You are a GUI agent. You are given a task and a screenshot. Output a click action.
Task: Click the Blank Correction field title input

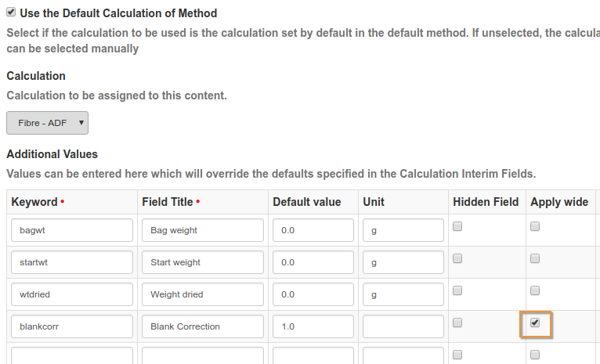[x=203, y=326]
